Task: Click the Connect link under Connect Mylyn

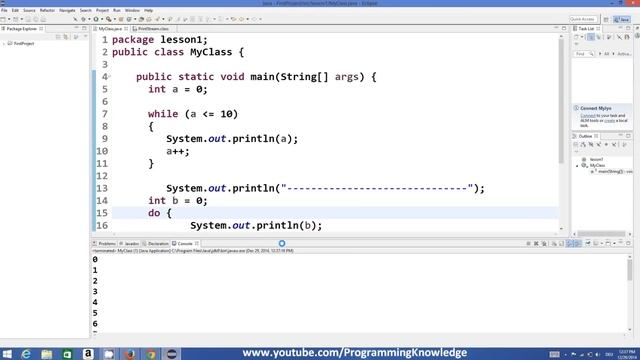Action: (x=588, y=116)
